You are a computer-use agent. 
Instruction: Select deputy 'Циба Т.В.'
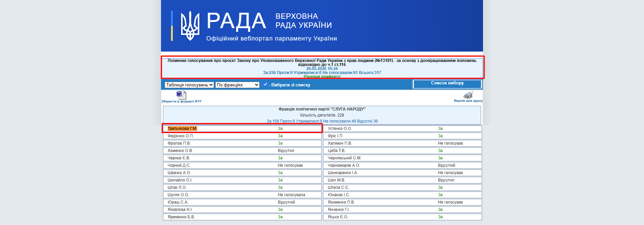(x=336, y=151)
